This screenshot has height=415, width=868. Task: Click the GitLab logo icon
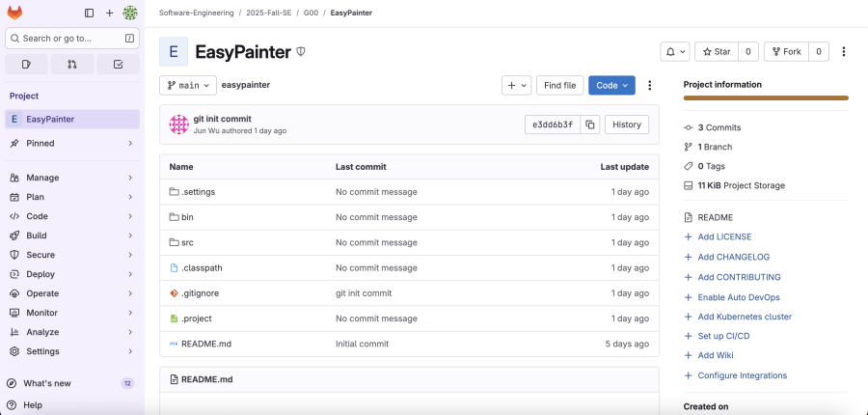(x=15, y=13)
